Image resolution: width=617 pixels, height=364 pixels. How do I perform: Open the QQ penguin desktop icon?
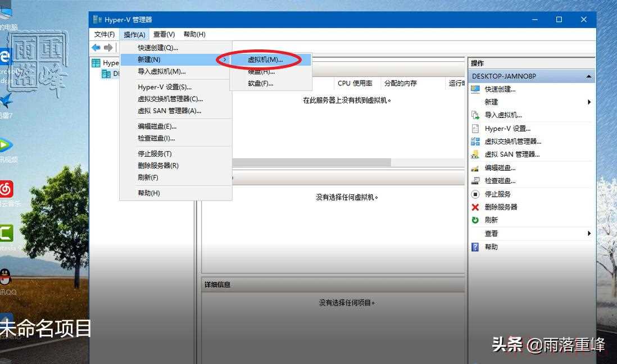pyautogui.click(x=5, y=277)
